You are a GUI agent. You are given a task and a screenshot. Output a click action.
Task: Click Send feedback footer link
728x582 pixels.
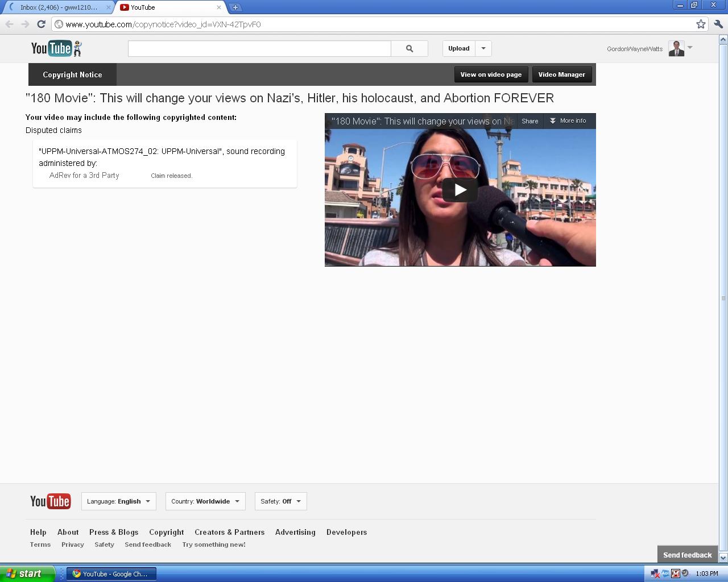pos(148,544)
